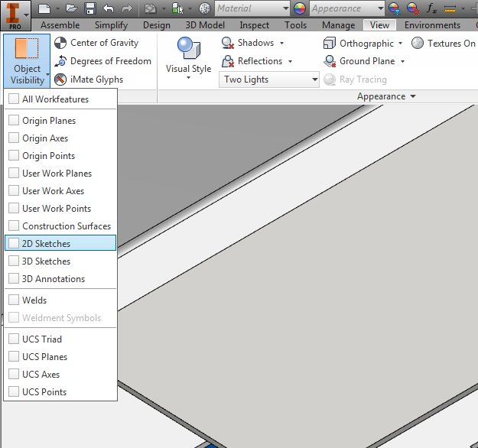
Task: Create a new file from toolbar
Action: pos(44,8)
